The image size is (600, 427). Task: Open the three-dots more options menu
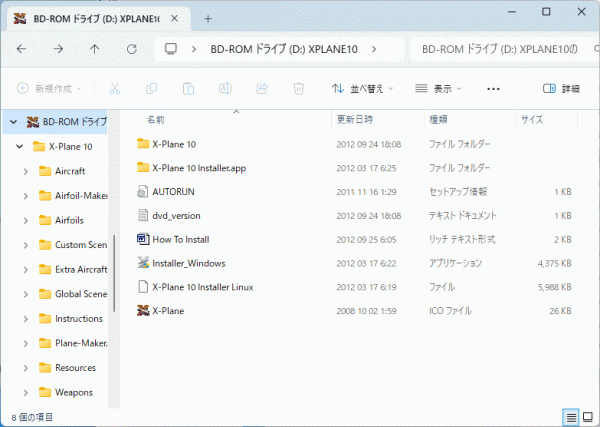pos(493,89)
